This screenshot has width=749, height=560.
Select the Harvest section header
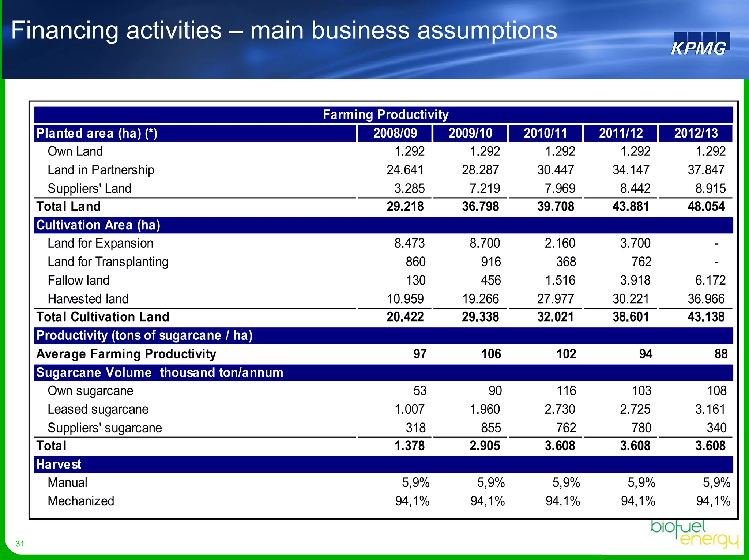(59, 464)
